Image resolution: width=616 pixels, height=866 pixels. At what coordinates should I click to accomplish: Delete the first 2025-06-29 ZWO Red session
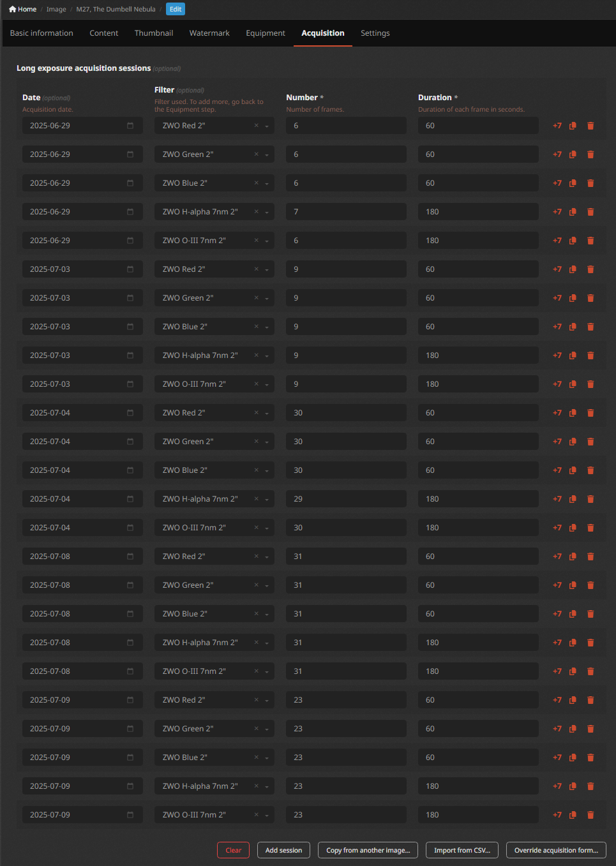[590, 126]
